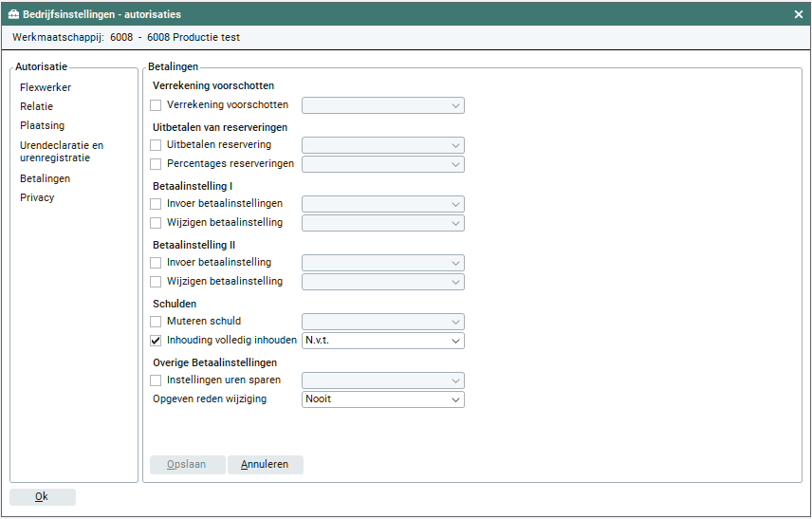Check Wijzigen betaalinstelling under Betaalinstelling II
This screenshot has height=519, width=812.
click(157, 282)
